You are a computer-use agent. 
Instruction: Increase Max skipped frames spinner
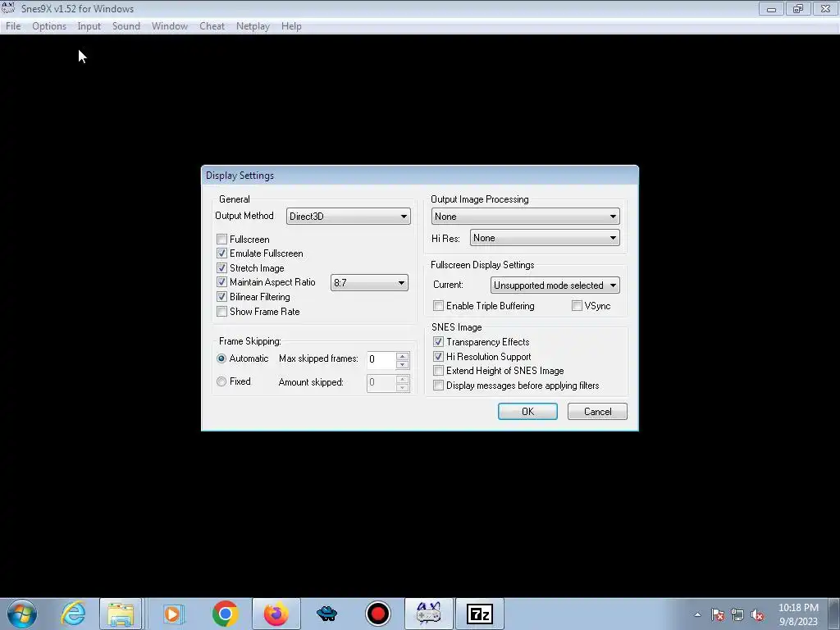(x=402, y=356)
